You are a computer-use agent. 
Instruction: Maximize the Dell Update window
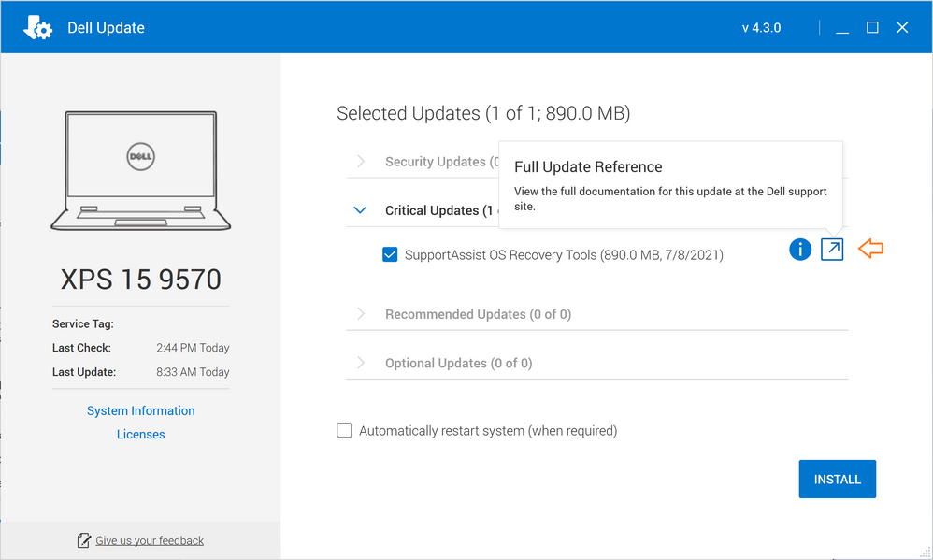pyautogui.click(x=872, y=27)
